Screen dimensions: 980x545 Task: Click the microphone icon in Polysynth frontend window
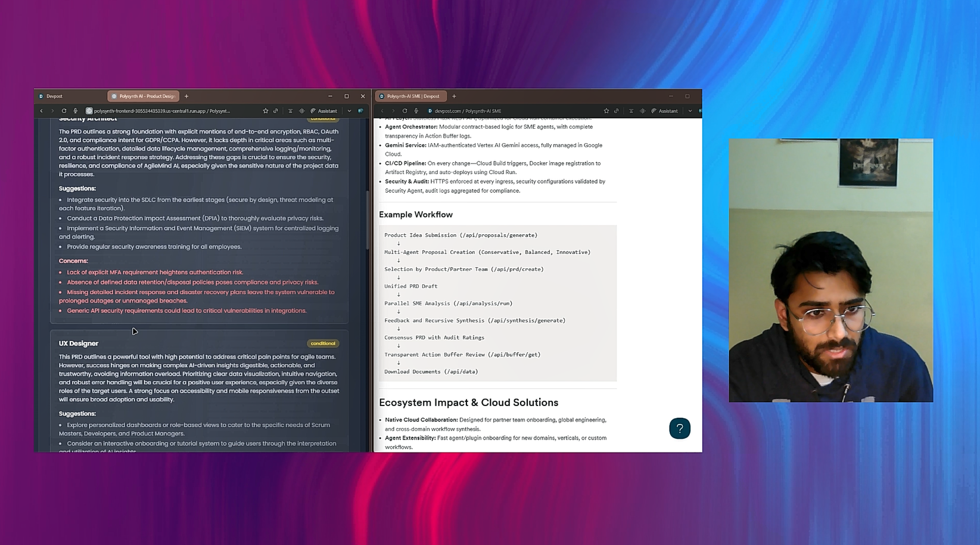(75, 111)
